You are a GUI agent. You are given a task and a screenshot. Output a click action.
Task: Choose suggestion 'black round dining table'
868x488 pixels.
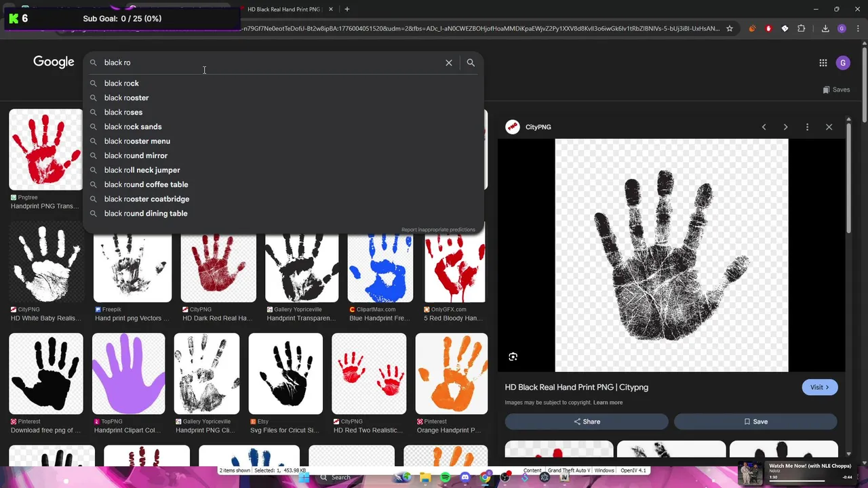(283, 213)
